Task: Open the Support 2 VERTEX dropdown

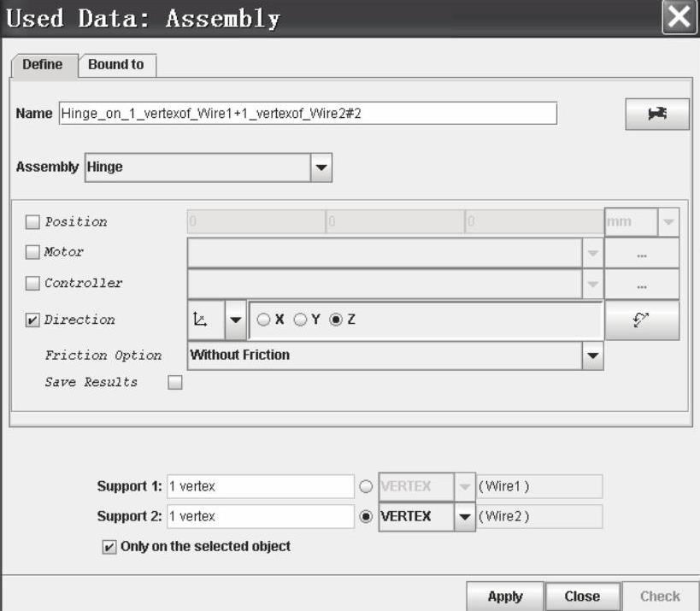Action: tap(464, 517)
